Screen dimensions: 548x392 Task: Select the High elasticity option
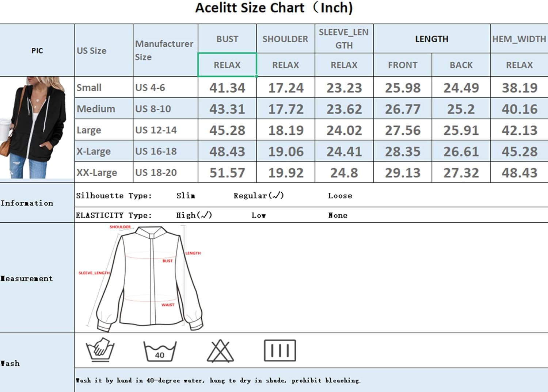click(194, 215)
